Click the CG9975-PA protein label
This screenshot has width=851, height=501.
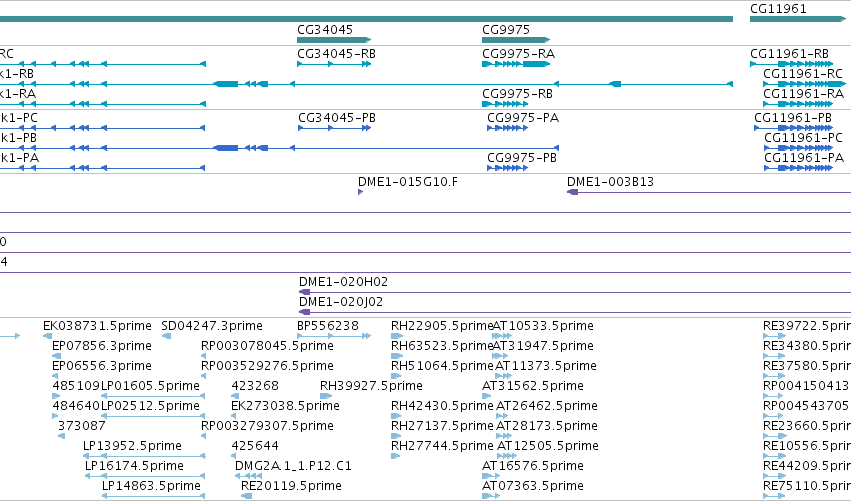(x=523, y=118)
